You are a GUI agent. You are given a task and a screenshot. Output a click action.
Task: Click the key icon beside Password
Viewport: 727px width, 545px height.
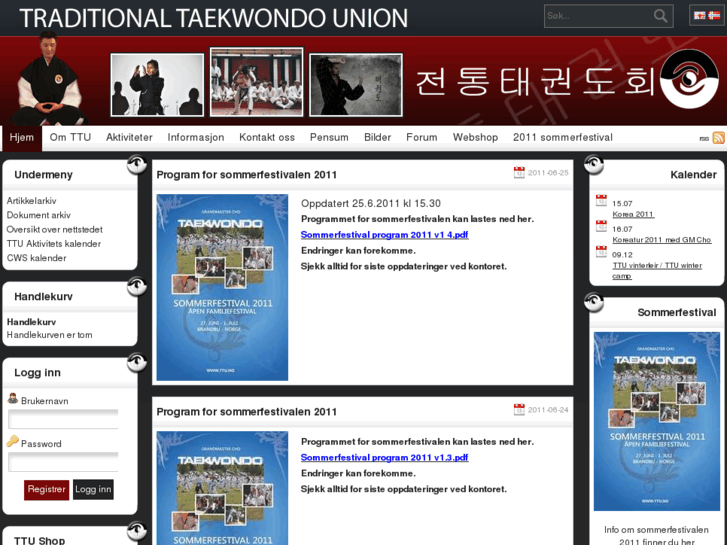coord(13,441)
